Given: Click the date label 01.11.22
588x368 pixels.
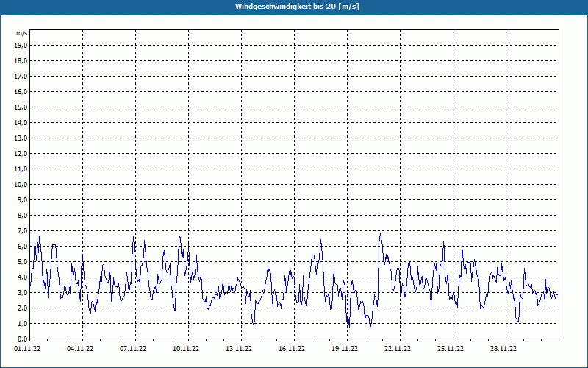Looking at the screenshot, I should [x=27, y=349].
